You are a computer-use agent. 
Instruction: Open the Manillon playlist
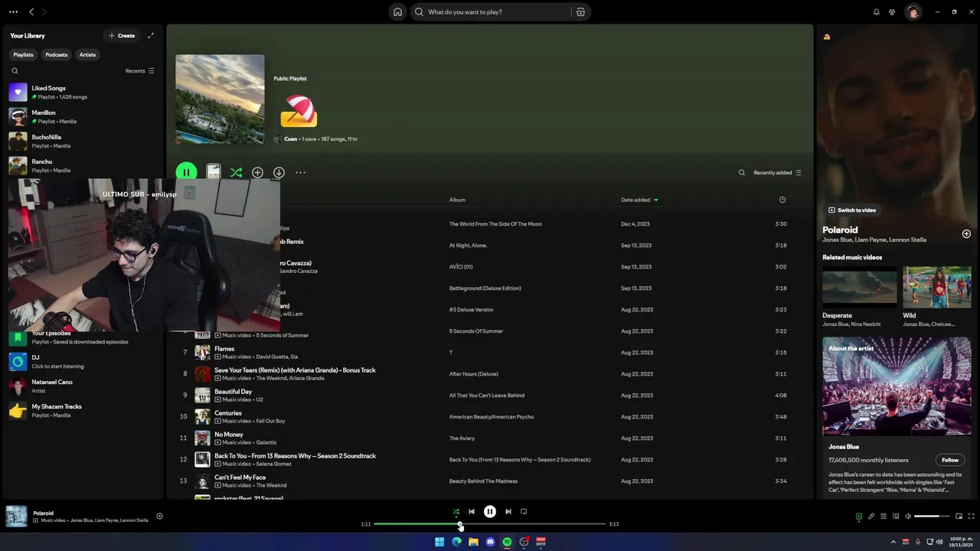pos(83,117)
